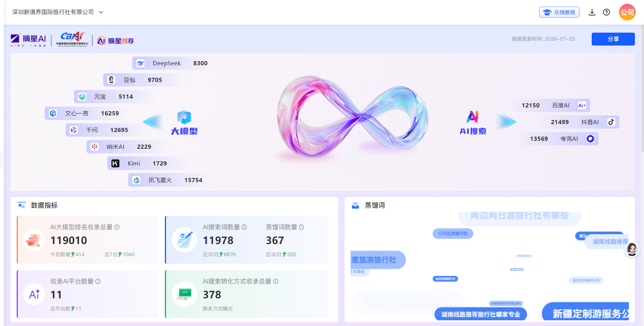
Task: Click the orange 公司 avatar
Action: [x=627, y=12]
